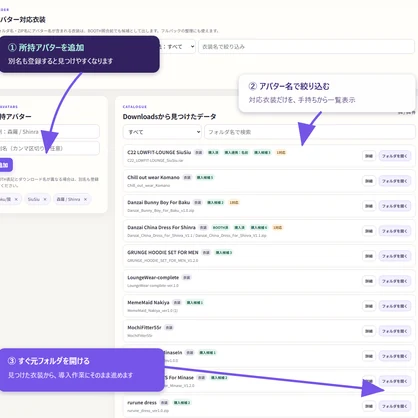Remove the SiuSiu avatar chip

pos(45,199)
